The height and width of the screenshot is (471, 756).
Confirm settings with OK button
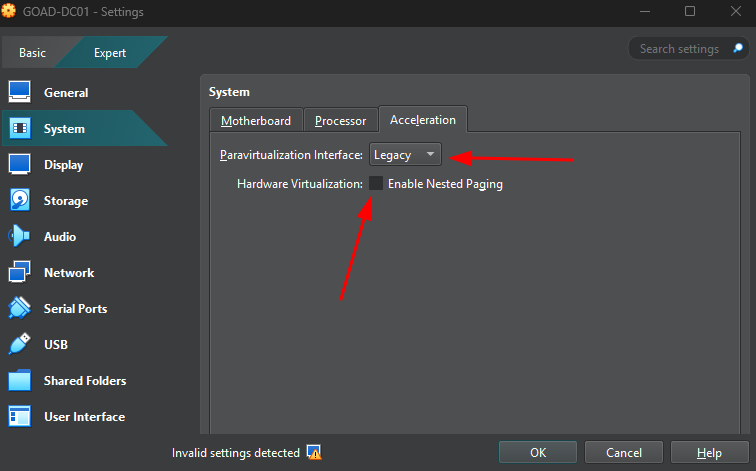coord(538,452)
